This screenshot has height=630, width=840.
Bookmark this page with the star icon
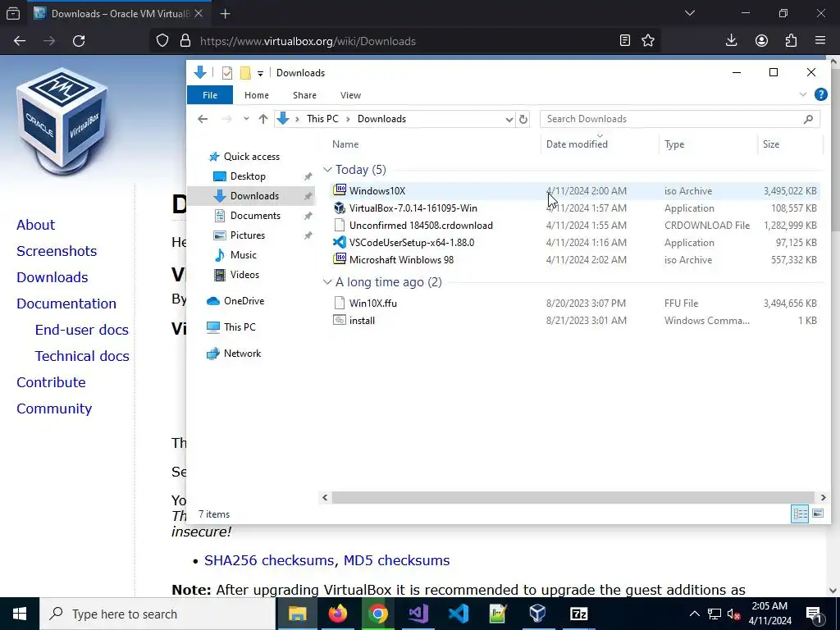tap(648, 41)
